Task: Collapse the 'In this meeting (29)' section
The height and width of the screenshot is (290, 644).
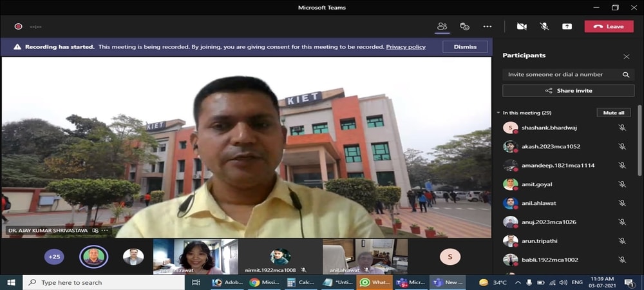Action: point(498,113)
